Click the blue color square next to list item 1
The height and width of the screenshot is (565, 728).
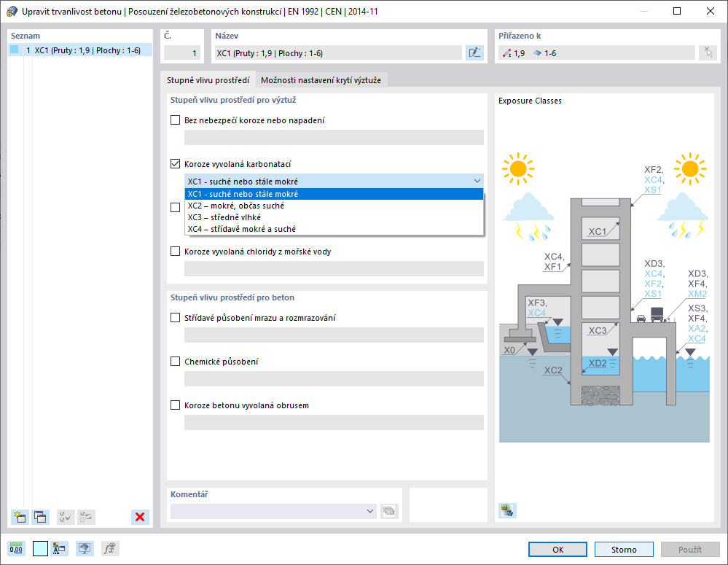coord(15,50)
